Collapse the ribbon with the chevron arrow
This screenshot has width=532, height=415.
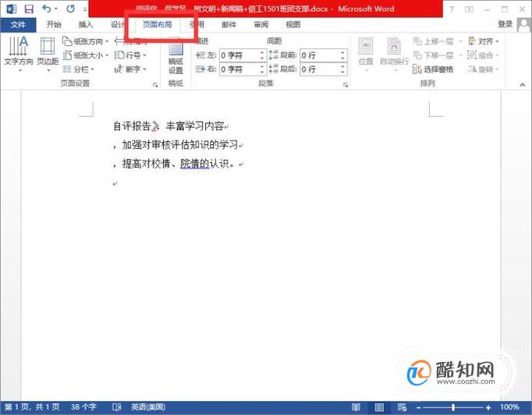coord(523,84)
